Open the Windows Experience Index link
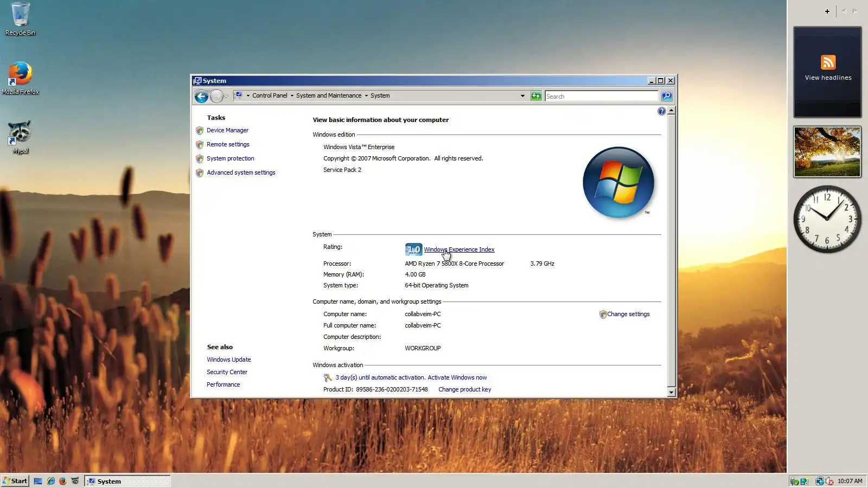 pos(459,250)
